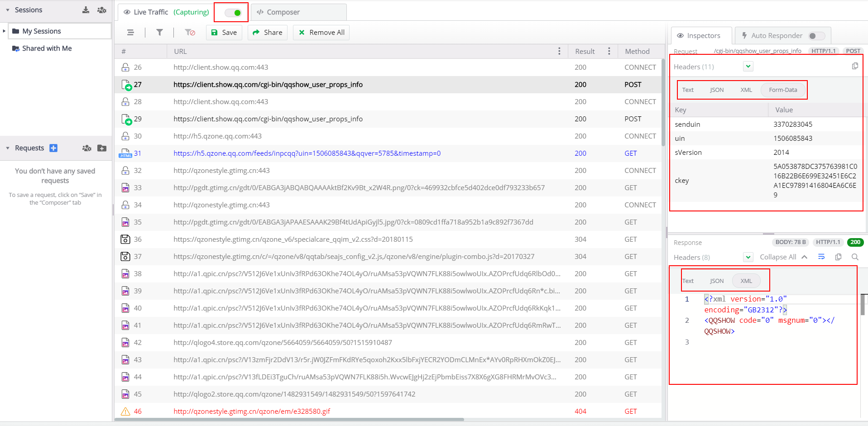Click the POST document icon of session 29
Screen dimensions: 868x426
[x=126, y=119]
